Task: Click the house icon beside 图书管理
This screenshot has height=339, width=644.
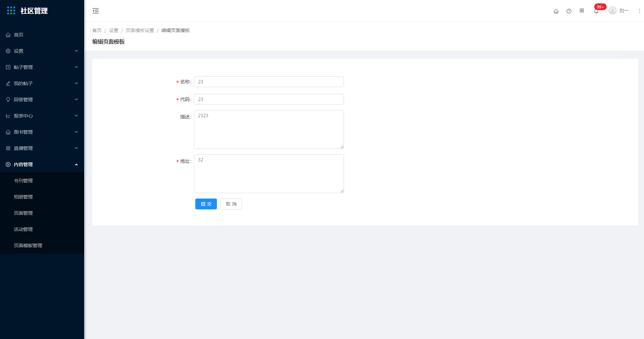Action: (x=8, y=132)
